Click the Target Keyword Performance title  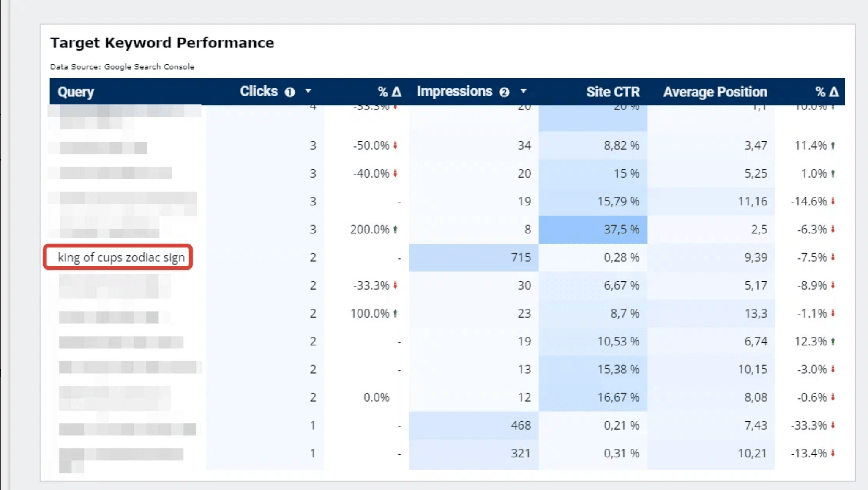pos(162,43)
